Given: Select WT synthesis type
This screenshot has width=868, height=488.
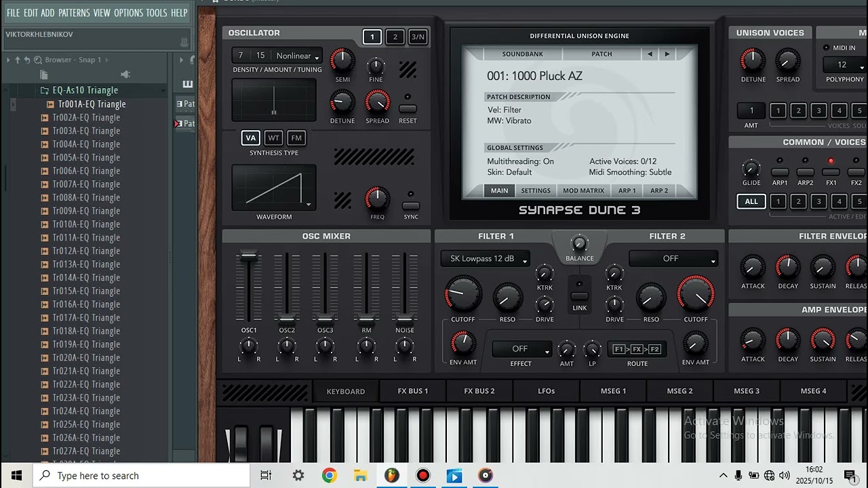Looking at the screenshot, I should coord(273,138).
